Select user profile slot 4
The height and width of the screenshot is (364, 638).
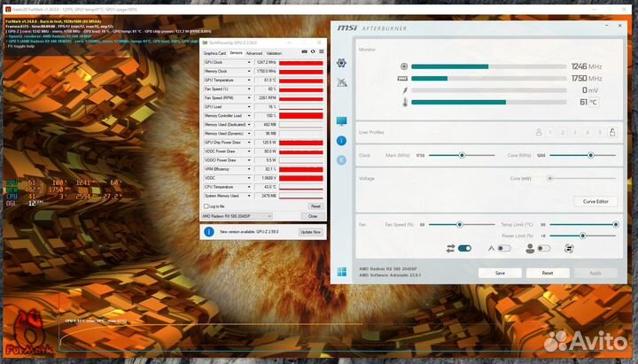click(x=587, y=132)
